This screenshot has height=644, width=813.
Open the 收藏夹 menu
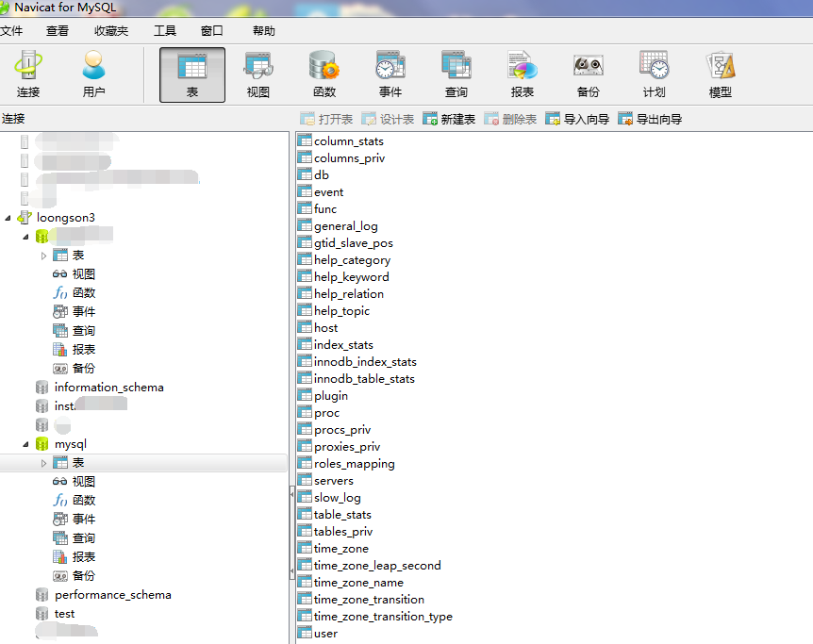(x=111, y=31)
